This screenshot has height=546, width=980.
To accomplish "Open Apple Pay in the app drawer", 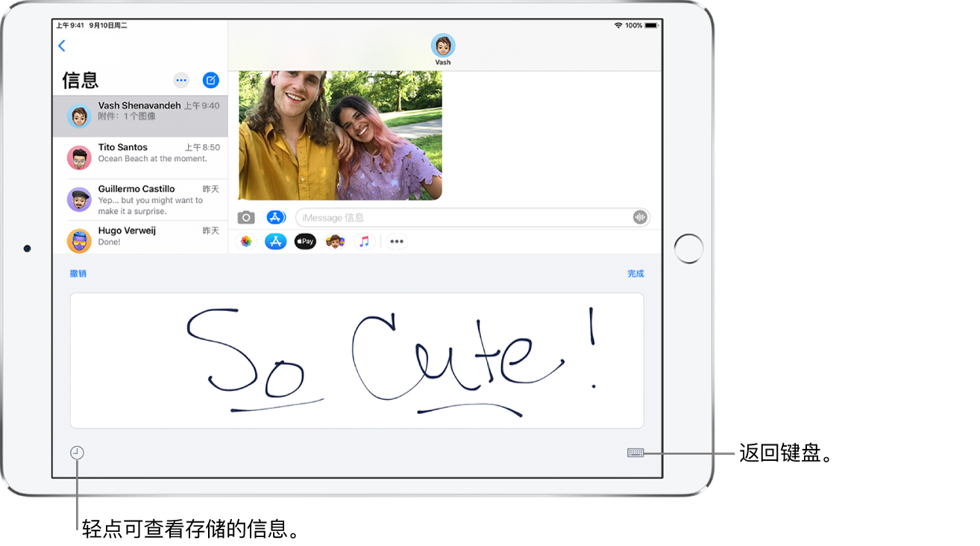I will click(x=305, y=242).
